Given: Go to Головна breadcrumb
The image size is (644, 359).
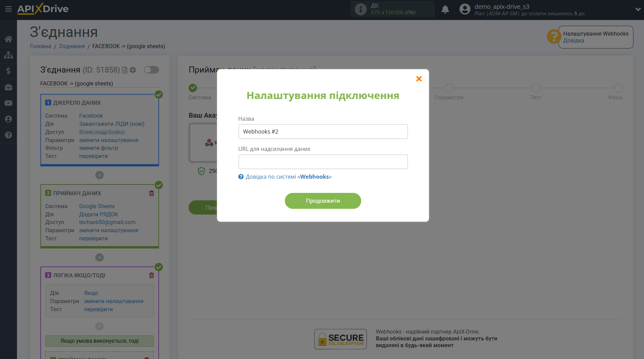Looking at the screenshot, I should pos(40,46).
